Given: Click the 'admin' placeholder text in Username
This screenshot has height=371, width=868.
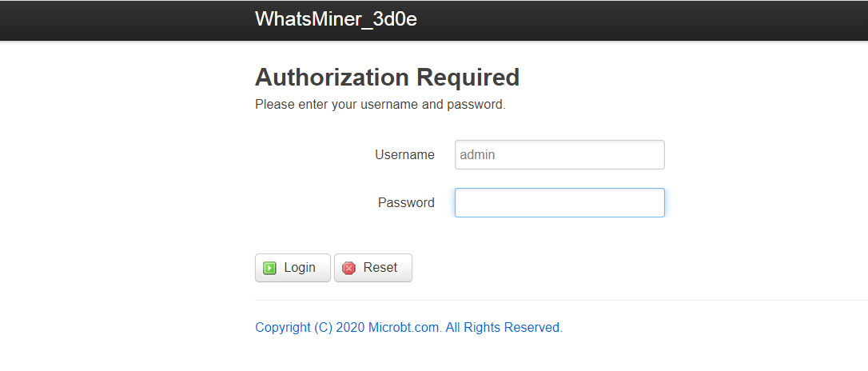Looking at the screenshot, I should coord(477,154).
